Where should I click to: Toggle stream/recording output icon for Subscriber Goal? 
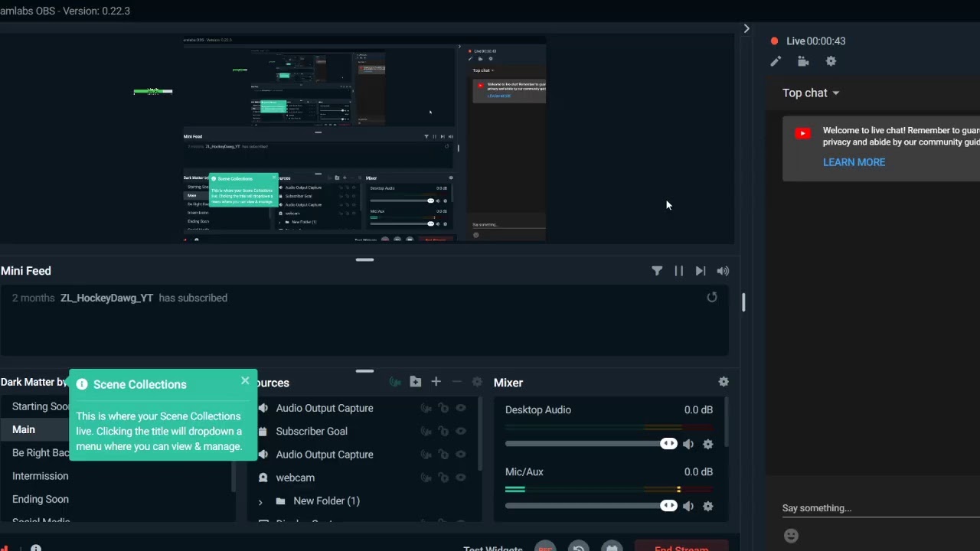coord(426,432)
